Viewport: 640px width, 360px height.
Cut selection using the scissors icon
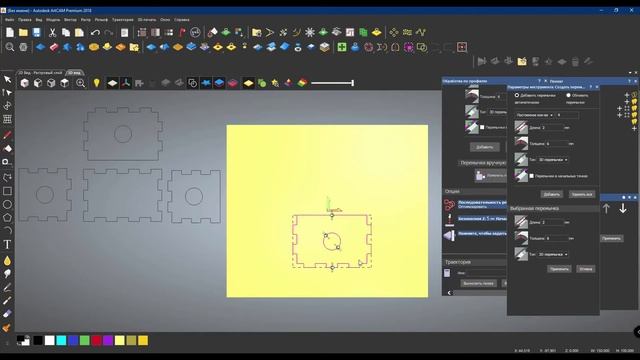pos(52,32)
